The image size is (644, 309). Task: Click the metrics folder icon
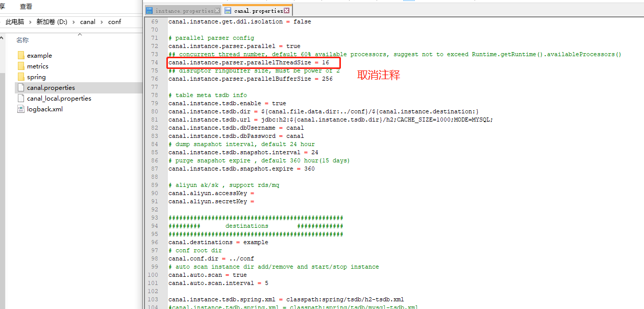click(21, 66)
